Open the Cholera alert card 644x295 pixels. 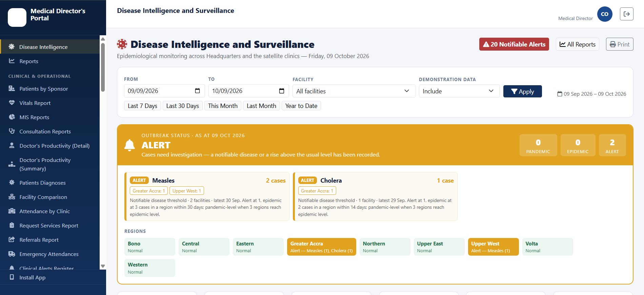(375, 197)
